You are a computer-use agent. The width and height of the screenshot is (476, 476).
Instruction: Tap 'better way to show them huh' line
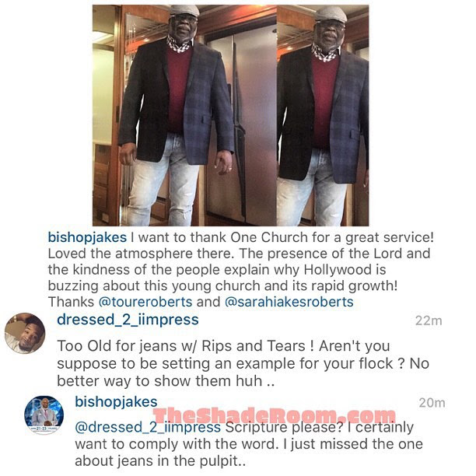click(166, 381)
